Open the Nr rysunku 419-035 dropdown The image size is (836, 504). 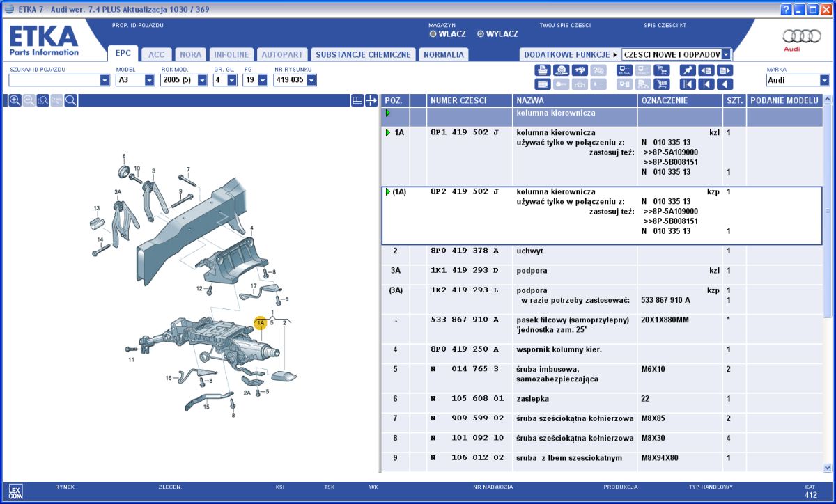311,80
